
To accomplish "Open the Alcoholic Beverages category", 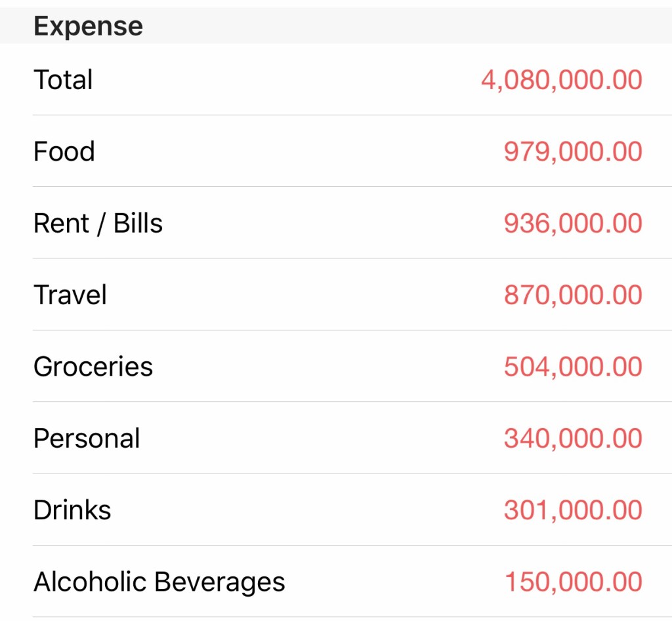I will pyautogui.click(x=159, y=582).
